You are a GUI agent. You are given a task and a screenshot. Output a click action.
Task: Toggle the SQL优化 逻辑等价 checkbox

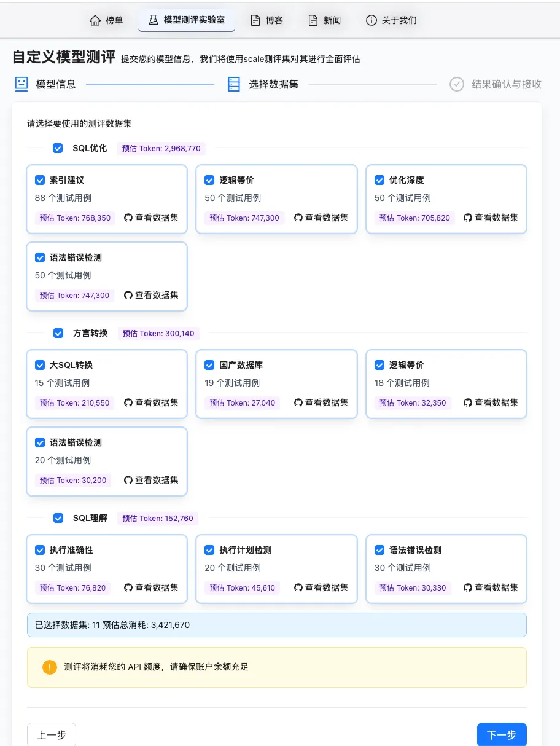click(x=209, y=180)
